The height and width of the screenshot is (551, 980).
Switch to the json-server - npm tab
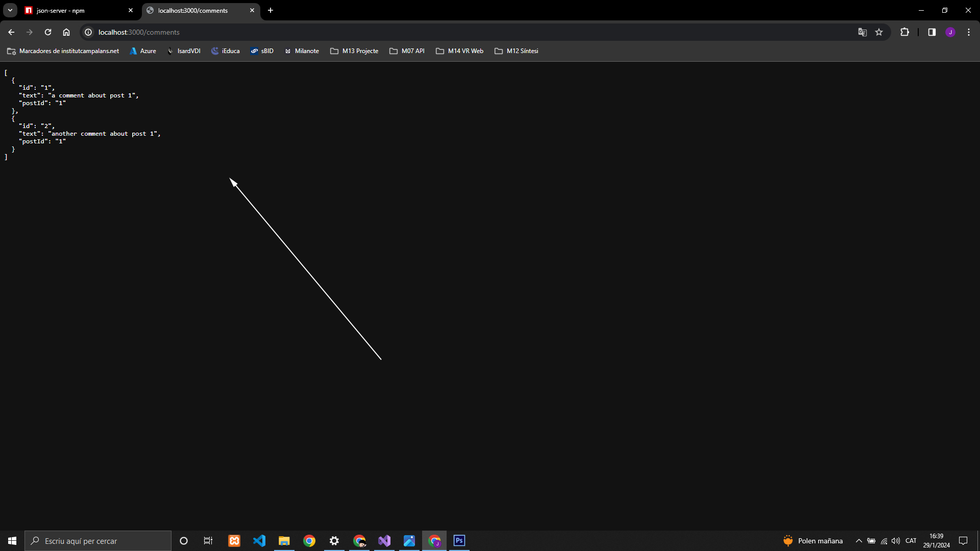pyautogui.click(x=77, y=10)
